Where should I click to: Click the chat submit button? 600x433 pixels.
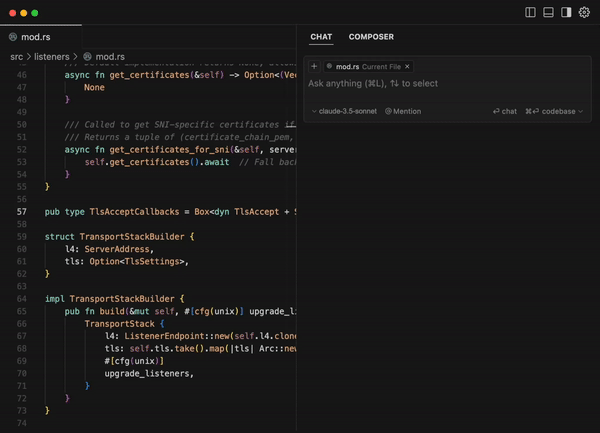click(x=505, y=111)
